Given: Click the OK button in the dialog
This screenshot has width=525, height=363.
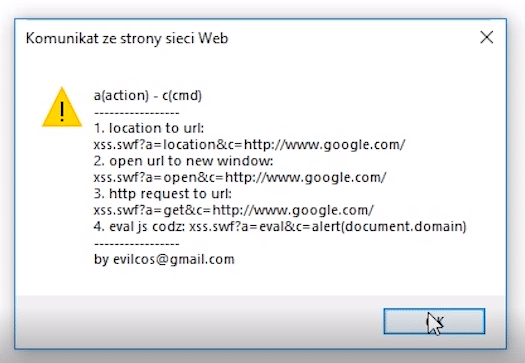Looking at the screenshot, I should 434,321.
